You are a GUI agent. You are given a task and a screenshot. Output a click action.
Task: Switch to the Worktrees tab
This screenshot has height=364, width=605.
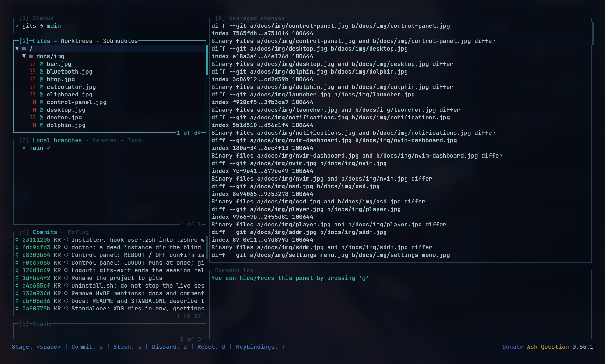point(76,41)
